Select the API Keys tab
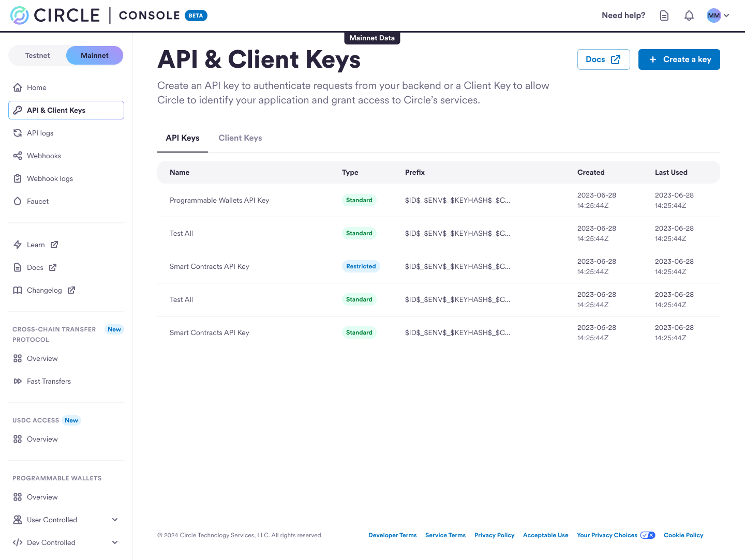 (x=183, y=138)
